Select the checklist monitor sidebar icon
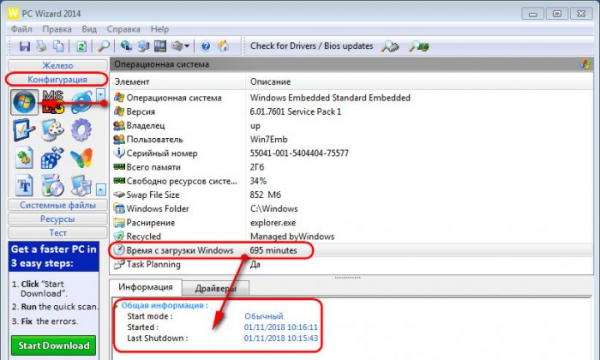The width and height of the screenshot is (600, 360). 24,130
